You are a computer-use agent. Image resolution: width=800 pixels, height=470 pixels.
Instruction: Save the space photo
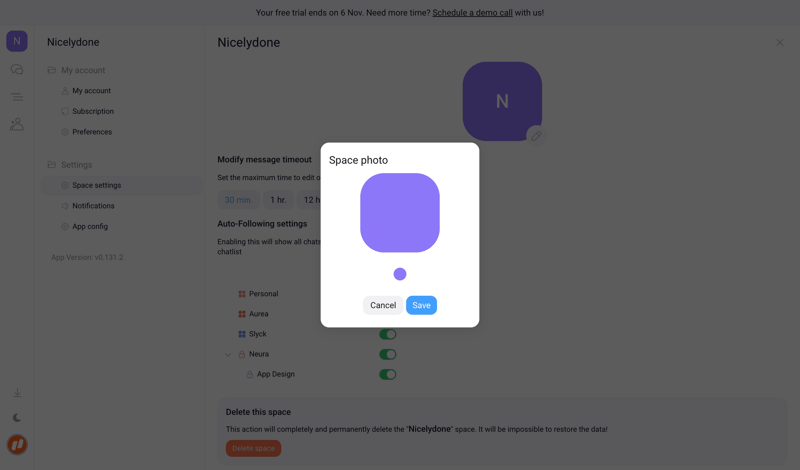421,305
